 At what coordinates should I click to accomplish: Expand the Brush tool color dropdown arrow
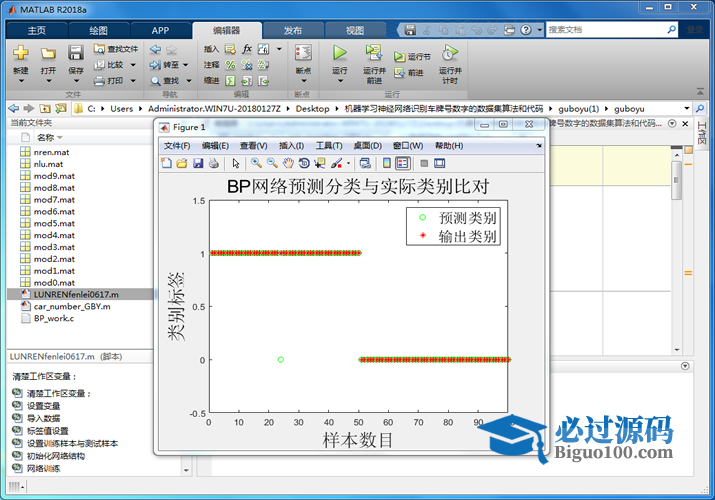348,163
